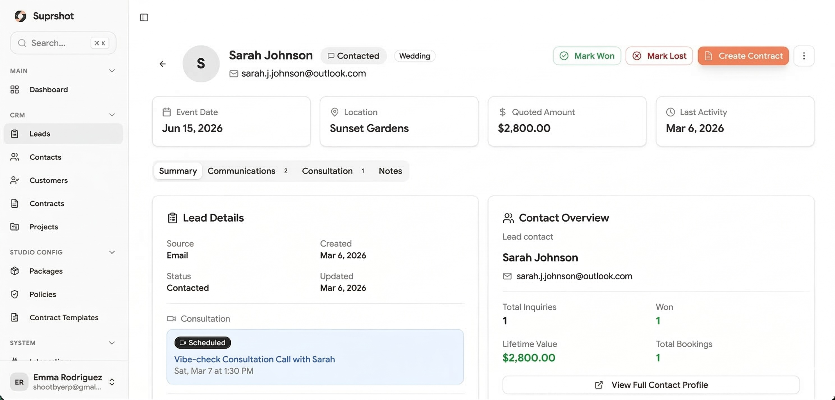Open View Full Contact Profile link
This screenshot has width=835, height=400.
(x=651, y=385)
